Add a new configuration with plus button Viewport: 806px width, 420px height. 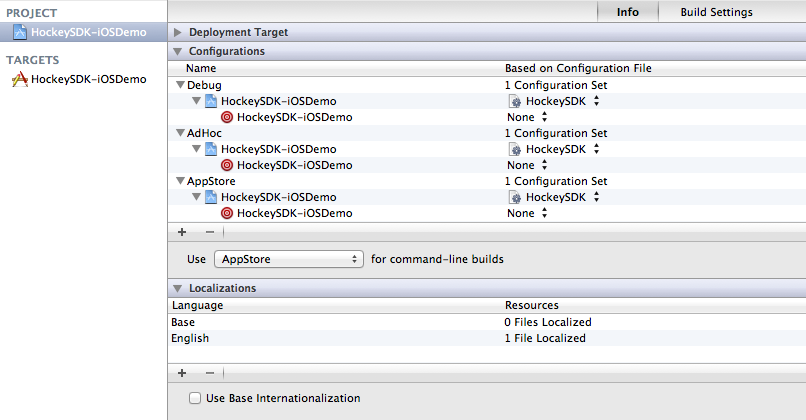182,231
